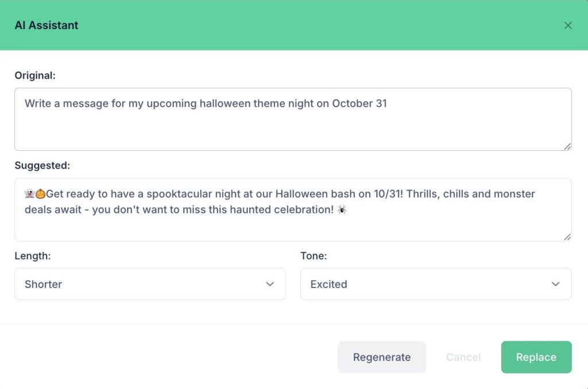
Task: Replace original with the suggested text
Action: [x=536, y=357]
